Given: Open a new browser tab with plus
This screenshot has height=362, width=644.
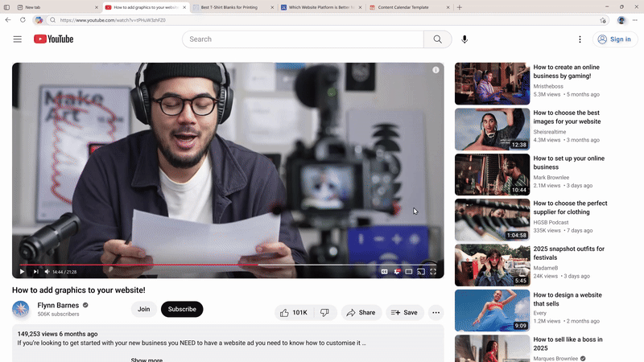Looking at the screenshot, I should [459, 7].
